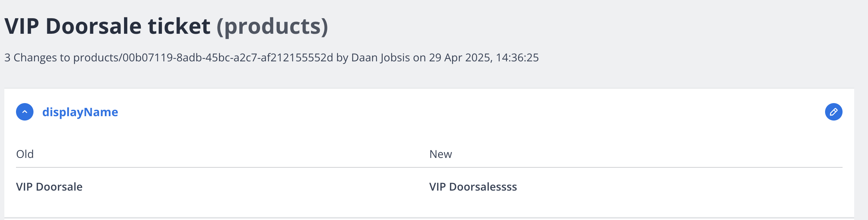This screenshot has width=868, height=220.
Task: Click the 14:36:25 timestamp
Action: pos(517,58)
